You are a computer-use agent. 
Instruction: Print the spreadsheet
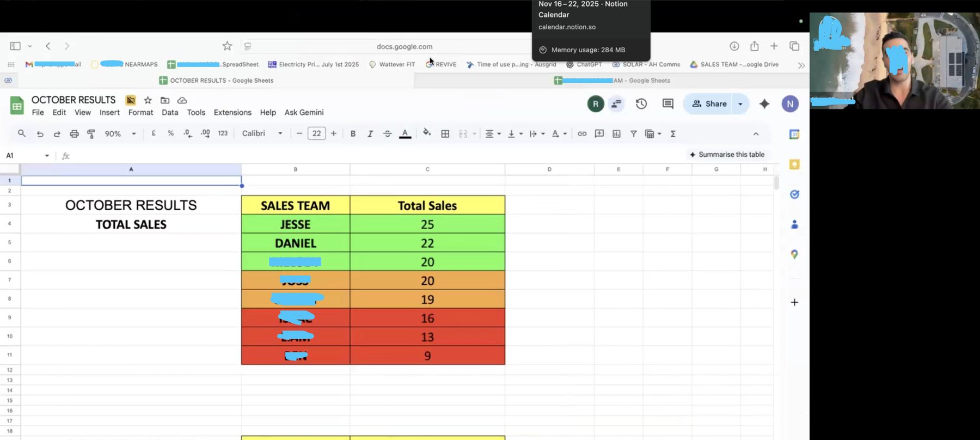click(74, 134)
